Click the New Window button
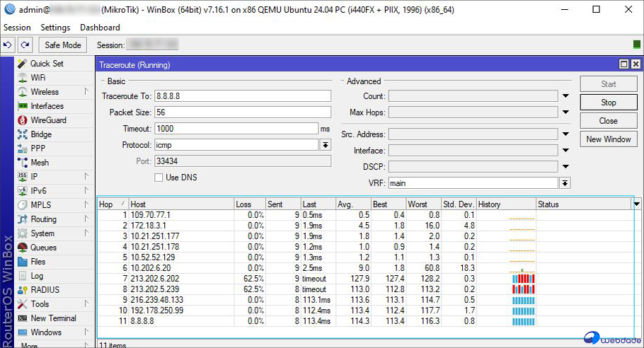The width and height of the screenshot is (644, 348). (x=608, y=139)
